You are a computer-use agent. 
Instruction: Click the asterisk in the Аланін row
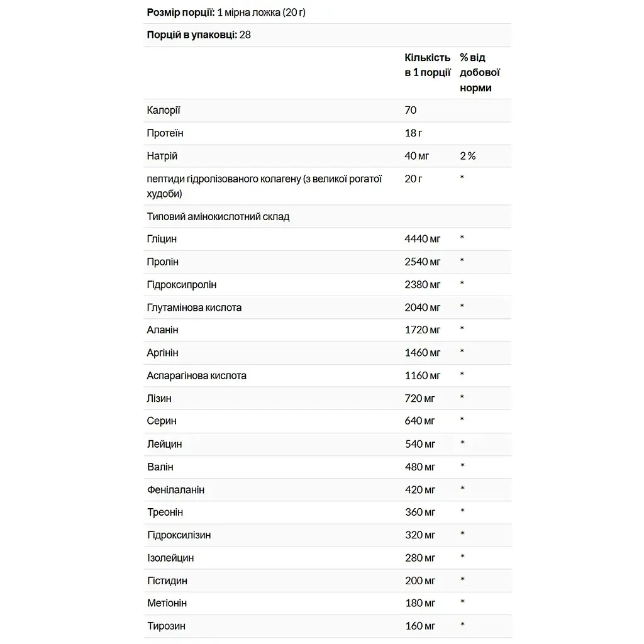click(462, 328)
